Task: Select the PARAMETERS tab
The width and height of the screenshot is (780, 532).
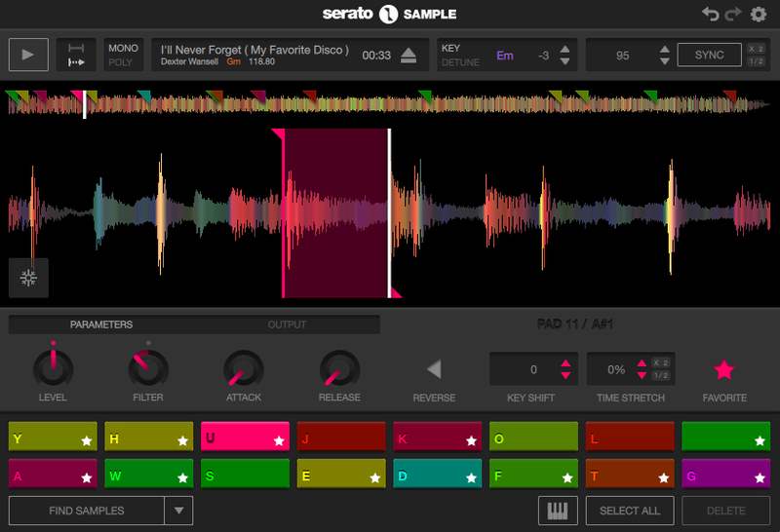Action: (101, 324)
